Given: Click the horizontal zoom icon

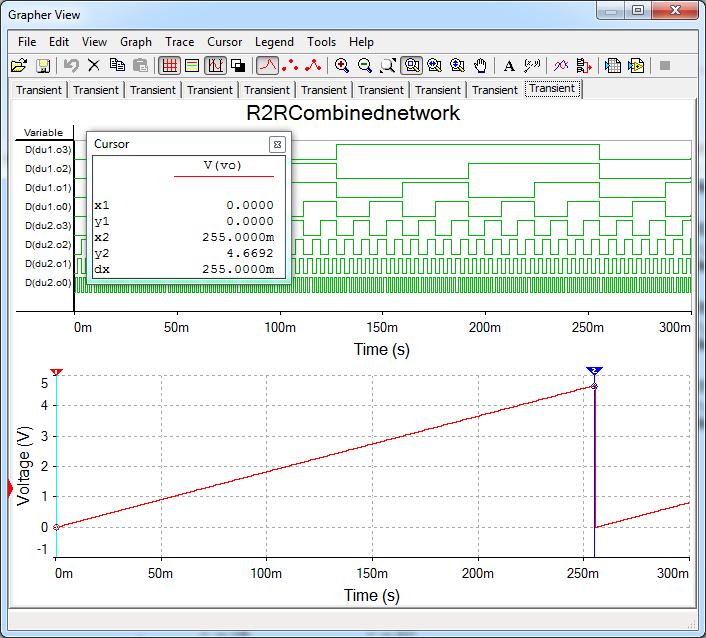Looking at the screenshot, I should pyautogui.click(x=434, y=66).
